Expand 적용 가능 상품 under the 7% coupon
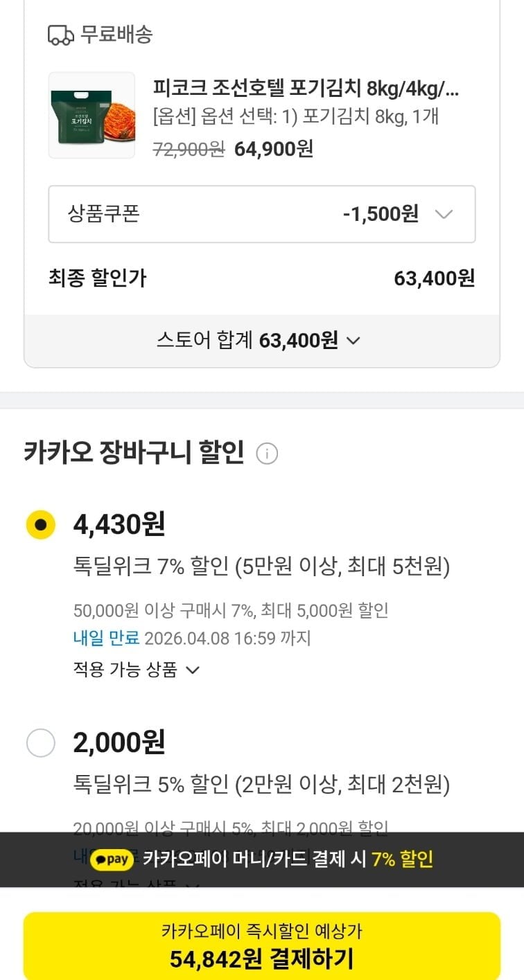Image resolution: width=524 pixels, height=980 pixels. tap(137, 670)
